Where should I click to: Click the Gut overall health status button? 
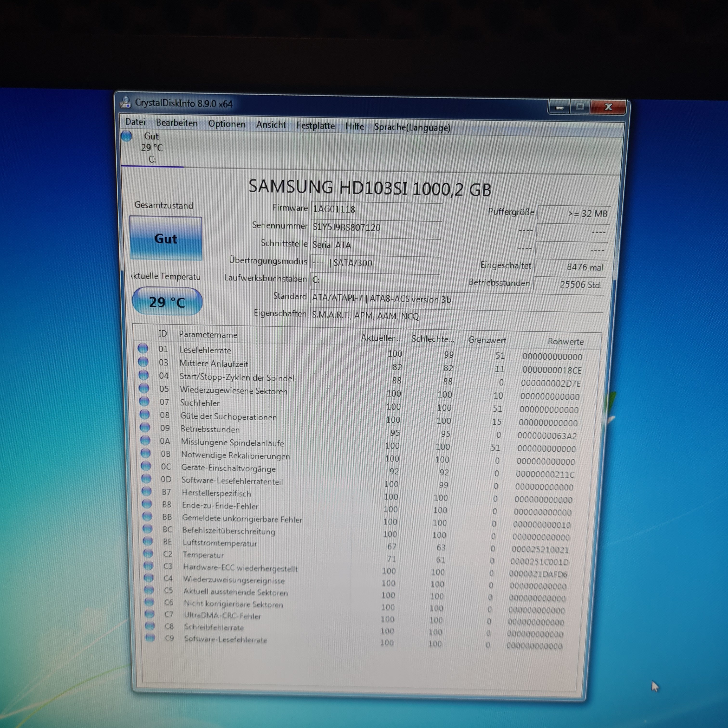point(166,238)
